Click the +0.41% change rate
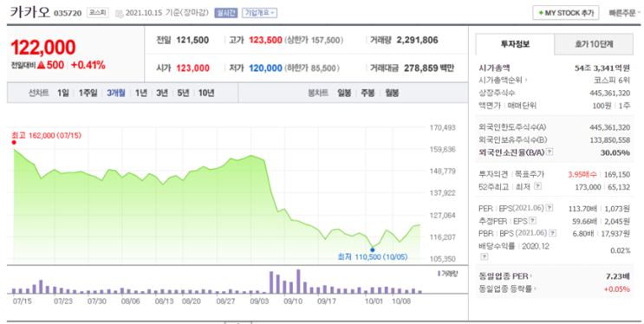Image resolution: width=644 pixels, height=324 pixels. [x=88, y=65]
